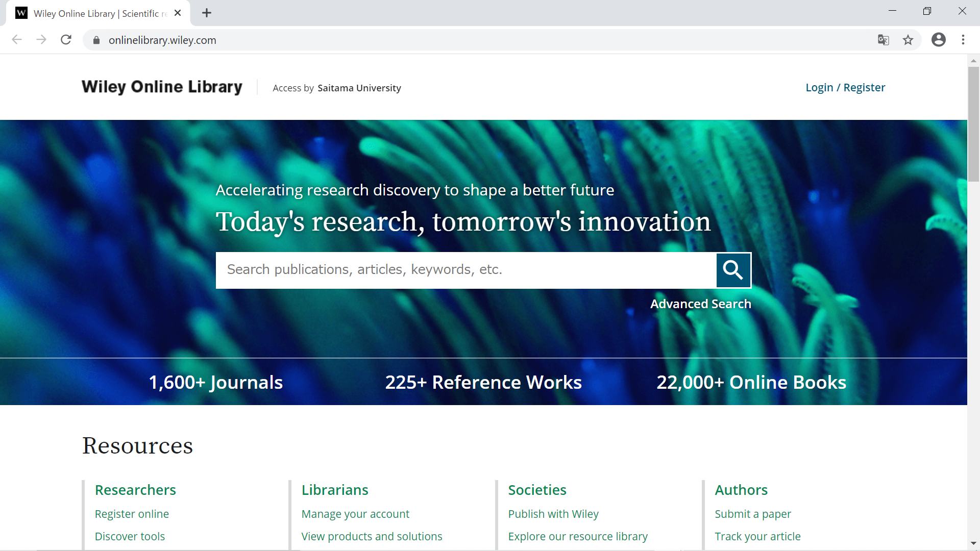Image resolution: width=980 pixels, height=551 pixels.
Task: Open the Librarians heading
Action: (335, 490)
